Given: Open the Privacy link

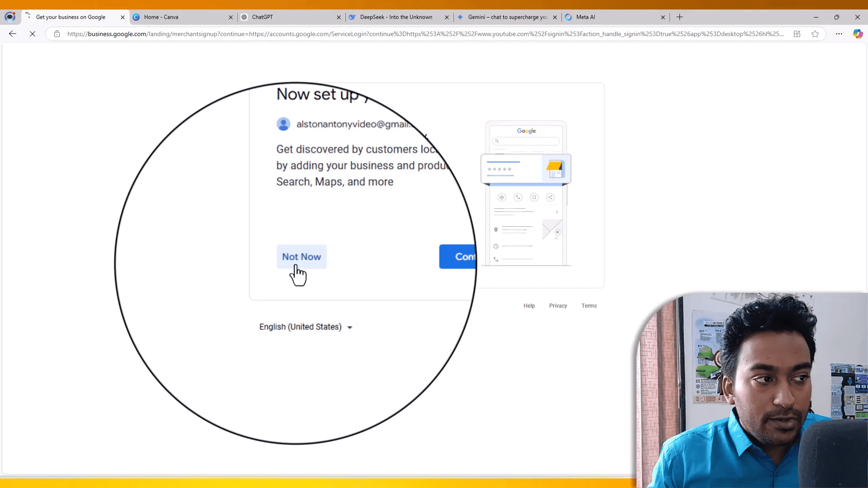Looking at the screenshot, I should [558, 306].
